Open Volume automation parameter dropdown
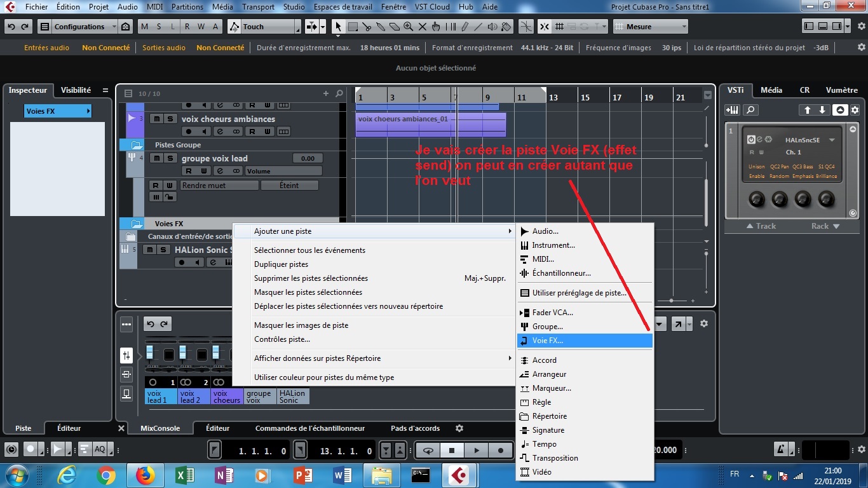Screen dimensions: 868x488 pos(283,171)
